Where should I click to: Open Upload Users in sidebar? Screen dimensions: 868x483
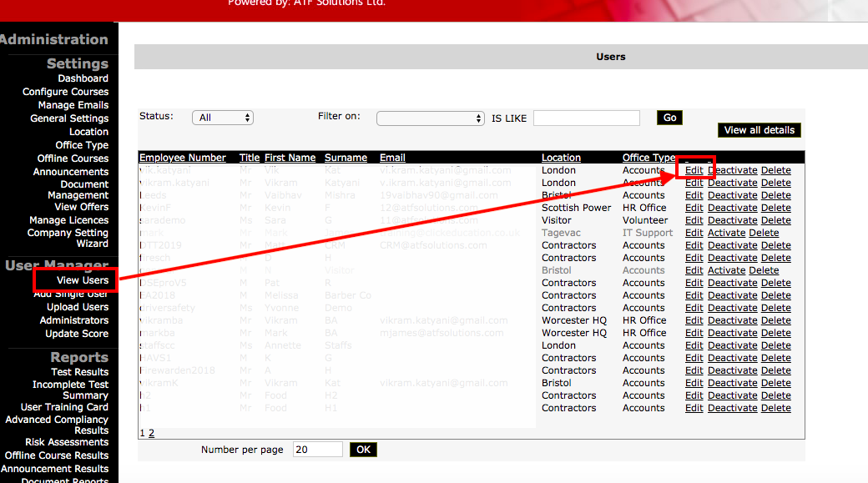(78, 307)
